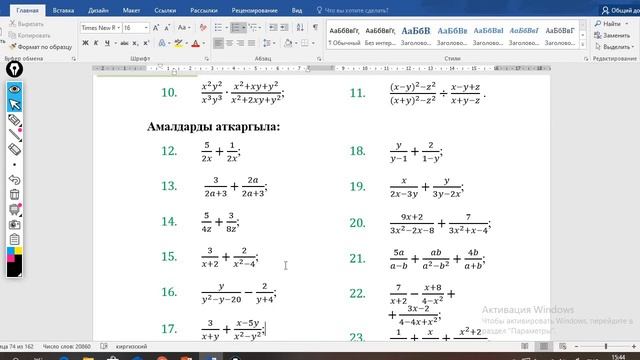Click Формат по образцу button
Viewport: 640px width, 360px height.
40,47
